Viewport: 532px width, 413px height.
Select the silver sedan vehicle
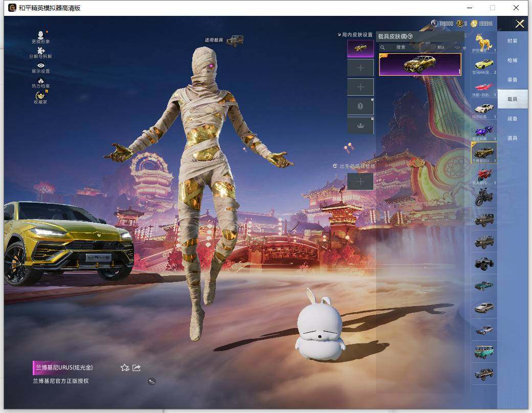tap(484, 308)
